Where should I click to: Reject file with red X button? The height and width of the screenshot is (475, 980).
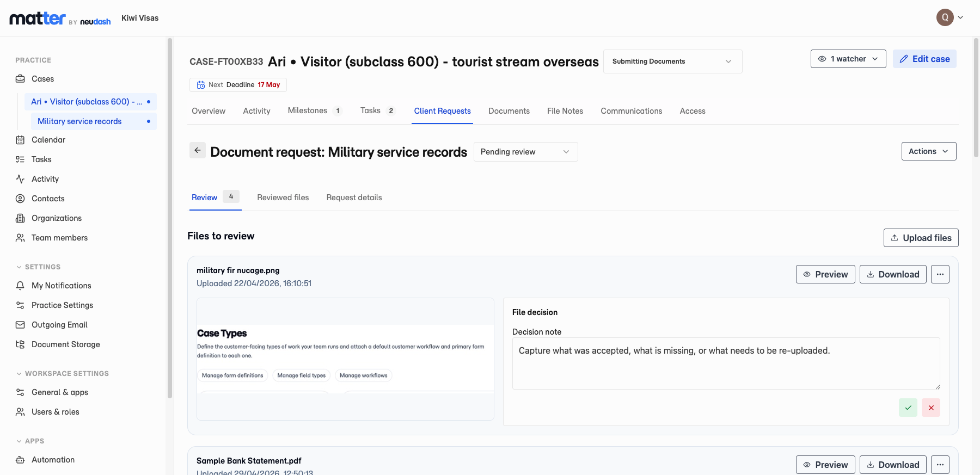(931, 408)
